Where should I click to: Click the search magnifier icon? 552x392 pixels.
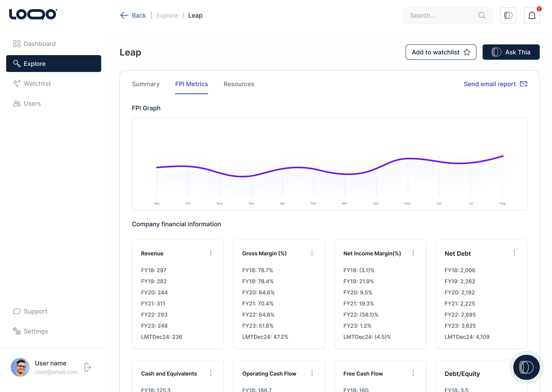point(482,16)
